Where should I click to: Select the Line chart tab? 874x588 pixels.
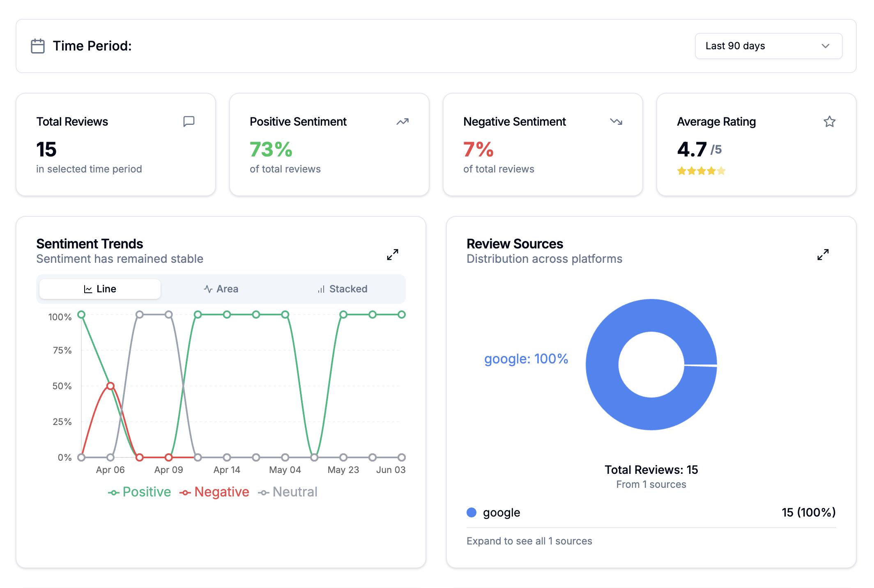click(100, 289)
